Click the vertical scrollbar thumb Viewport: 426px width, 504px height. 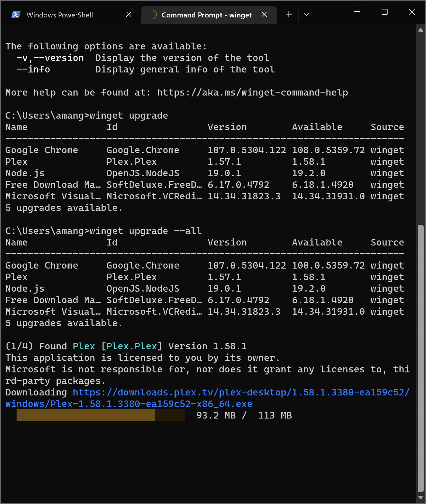click(421, 358)
